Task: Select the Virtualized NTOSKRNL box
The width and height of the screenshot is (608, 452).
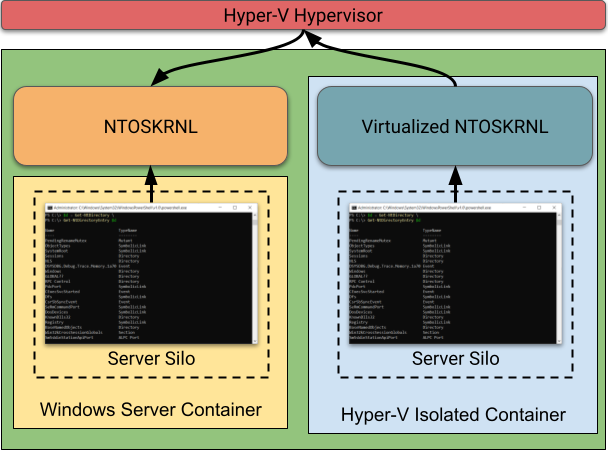Action: click(455, 126)
